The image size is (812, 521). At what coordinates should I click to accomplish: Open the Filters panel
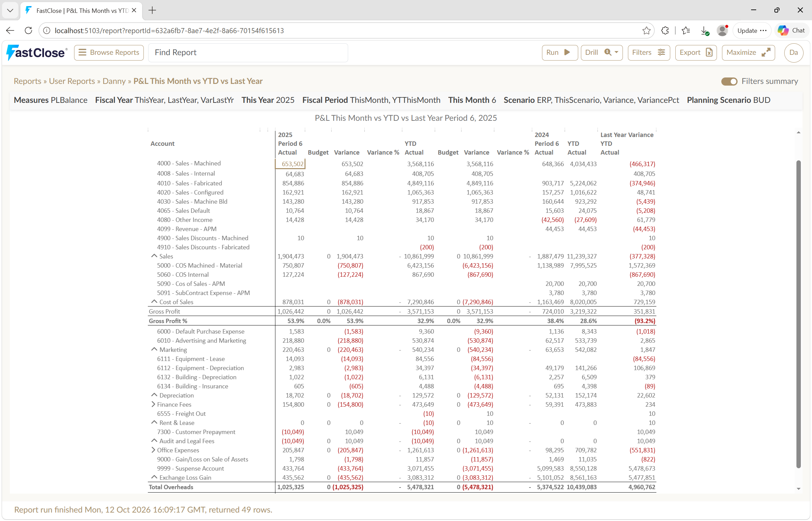coord(649,52)
